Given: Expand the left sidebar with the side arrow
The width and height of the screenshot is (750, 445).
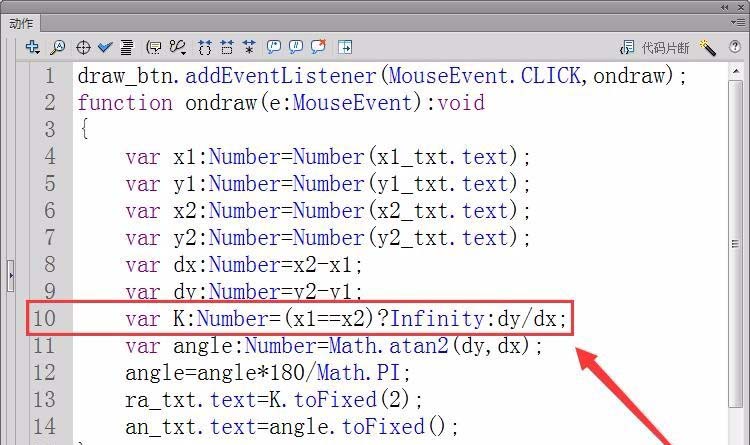Looking at the screenshot, I should point(11,276).
